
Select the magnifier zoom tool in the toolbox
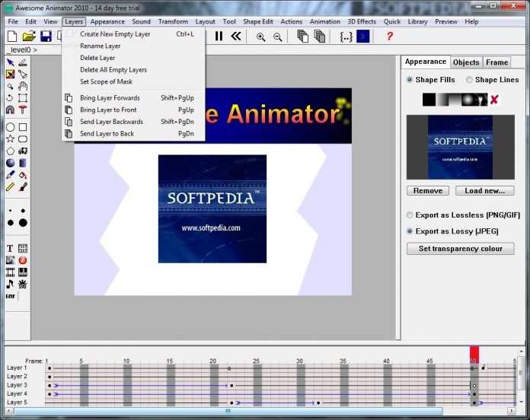[10, 86]
